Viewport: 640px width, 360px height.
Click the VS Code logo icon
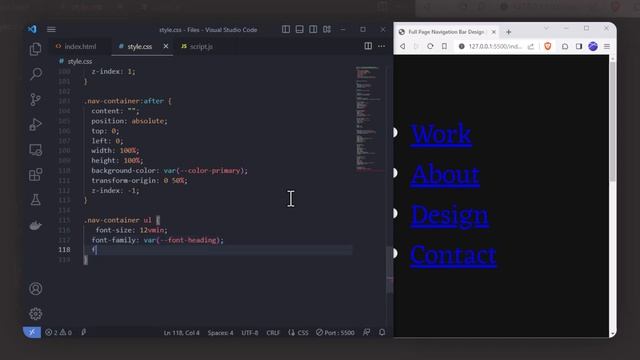32,29
